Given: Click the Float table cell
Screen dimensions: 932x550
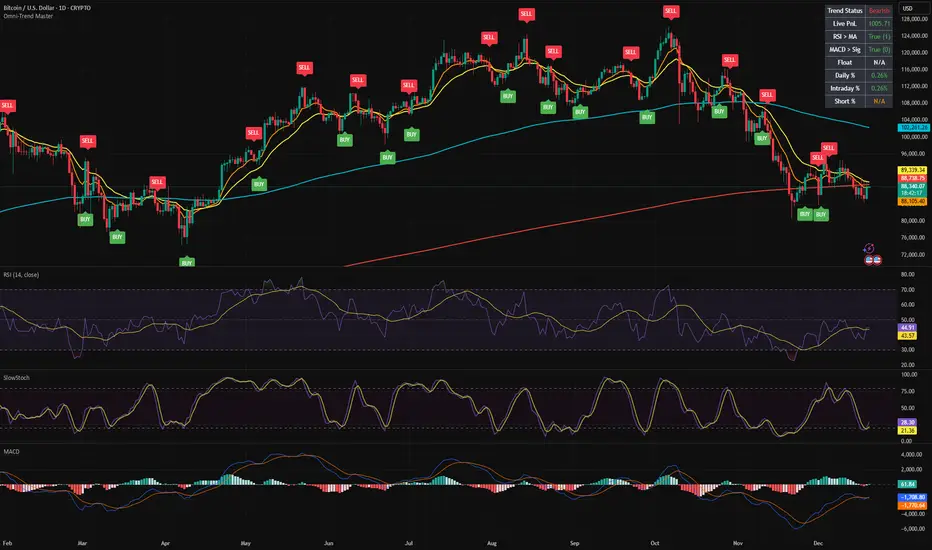Looking at the screenshot, I should [845, 62].
